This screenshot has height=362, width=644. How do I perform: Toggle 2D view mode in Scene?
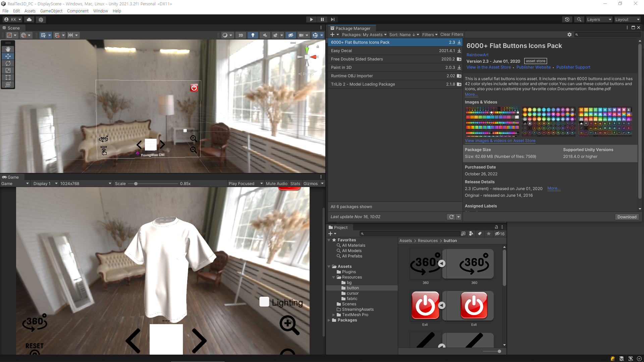(x=240, y=35)
